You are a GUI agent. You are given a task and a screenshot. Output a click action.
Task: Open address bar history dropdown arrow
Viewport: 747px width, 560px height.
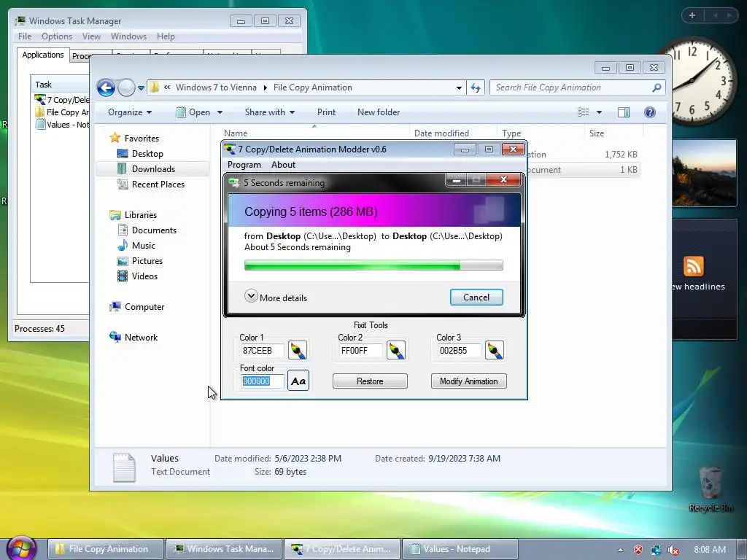tap(459, 87)
